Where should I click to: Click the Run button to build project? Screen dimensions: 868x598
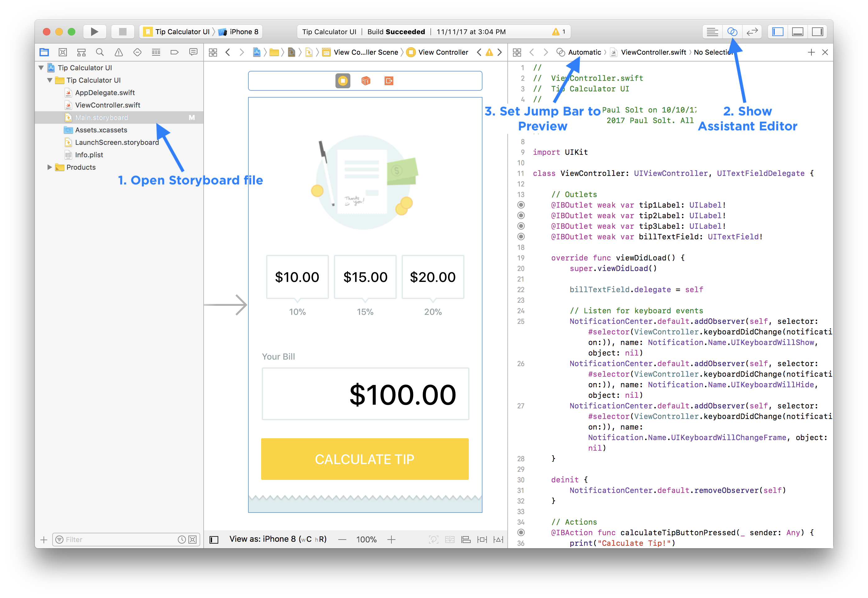click(94, 31)
